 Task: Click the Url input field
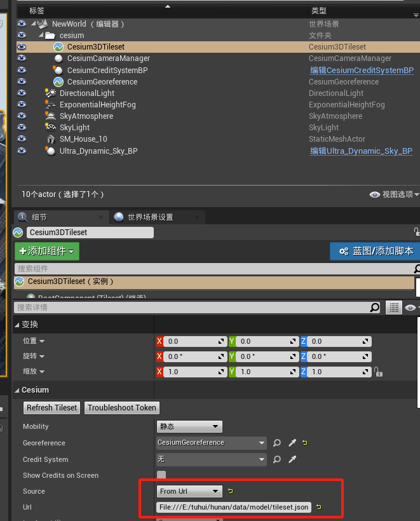click(x=233, y=507)
